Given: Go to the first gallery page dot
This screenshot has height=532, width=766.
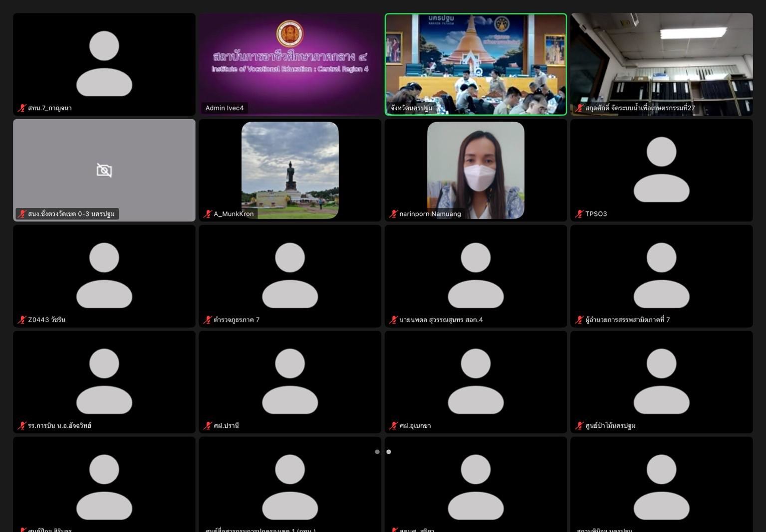Looking at the screenshot, I should 377,452.
